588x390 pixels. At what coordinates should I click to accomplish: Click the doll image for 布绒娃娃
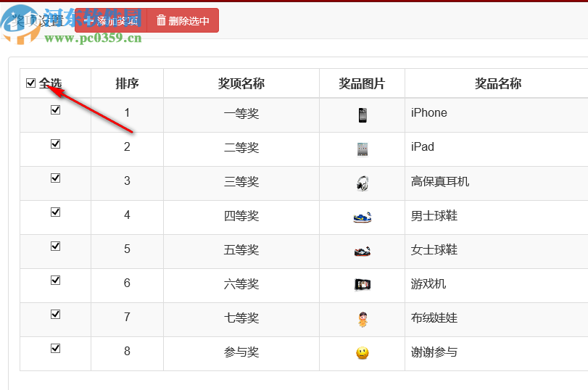pos(363,320)
